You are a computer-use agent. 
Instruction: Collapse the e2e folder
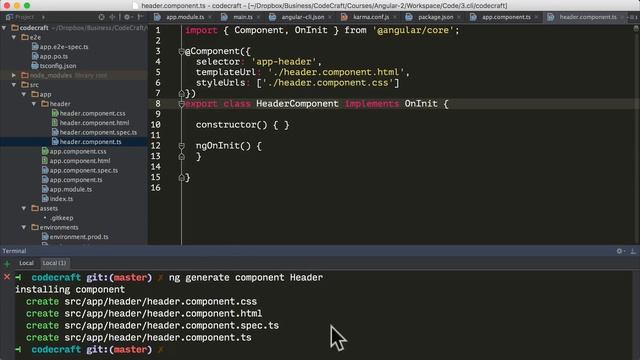14,37
